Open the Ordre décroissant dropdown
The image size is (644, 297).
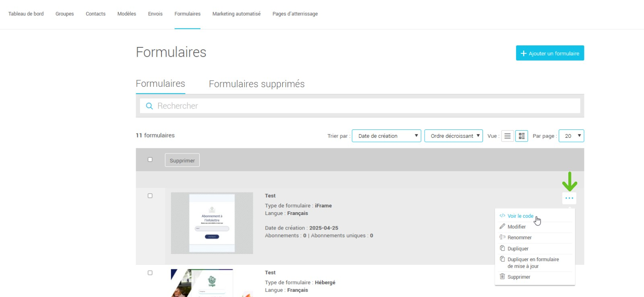click(x=454, y=136)
